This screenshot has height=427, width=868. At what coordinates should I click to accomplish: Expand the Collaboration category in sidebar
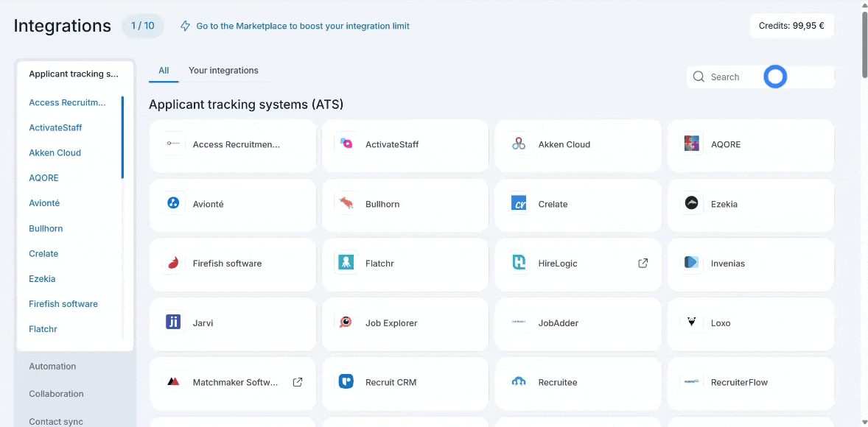[x=57, y=394]
